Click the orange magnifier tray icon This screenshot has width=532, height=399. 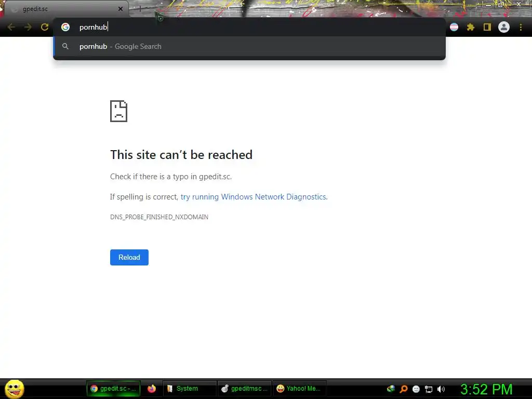(403, 389)
